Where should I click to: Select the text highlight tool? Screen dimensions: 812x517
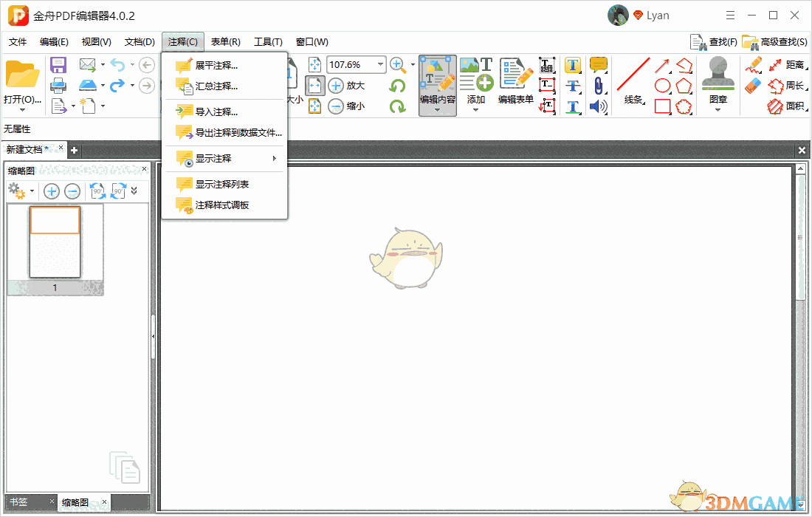573,65
